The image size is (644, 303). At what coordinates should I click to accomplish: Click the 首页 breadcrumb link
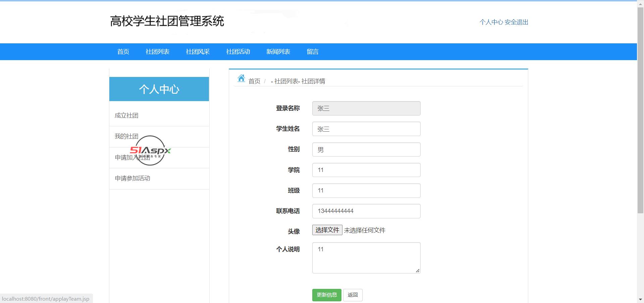pos(254,81)
